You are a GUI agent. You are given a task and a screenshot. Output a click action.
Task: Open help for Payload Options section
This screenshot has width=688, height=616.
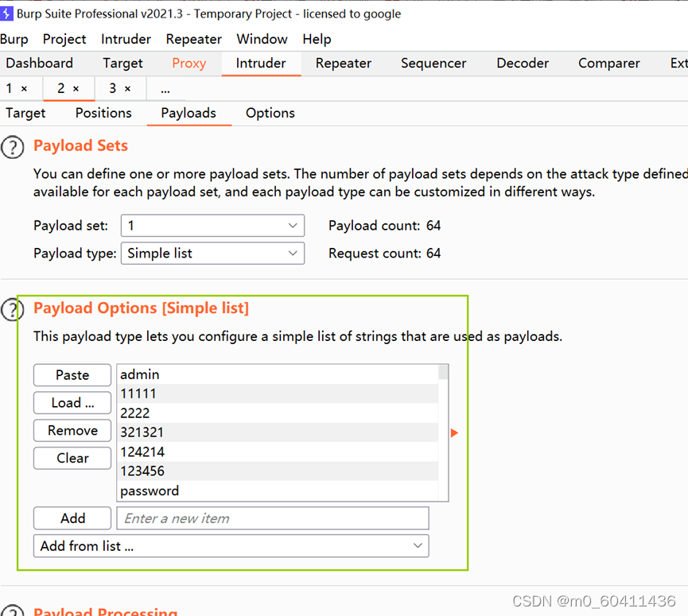[x=12, y=309]
